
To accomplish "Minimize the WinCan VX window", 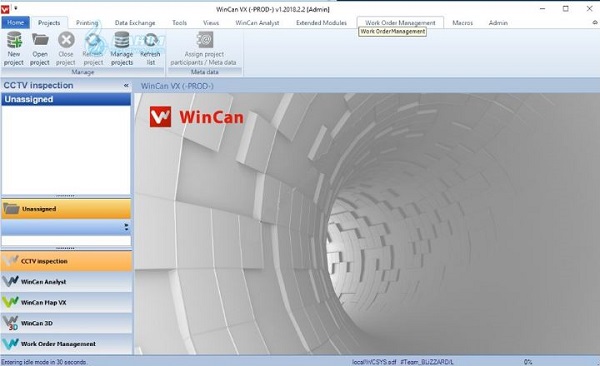I will click(x=542, y=9).
